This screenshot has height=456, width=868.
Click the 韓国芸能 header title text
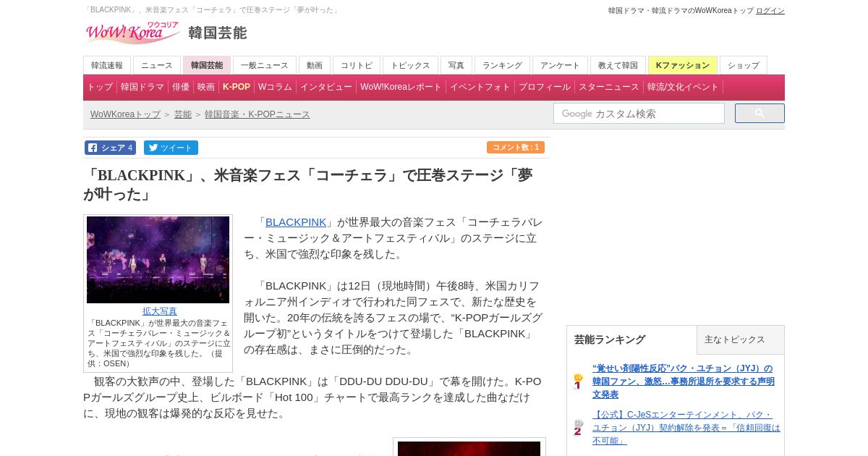click(218, 33)
